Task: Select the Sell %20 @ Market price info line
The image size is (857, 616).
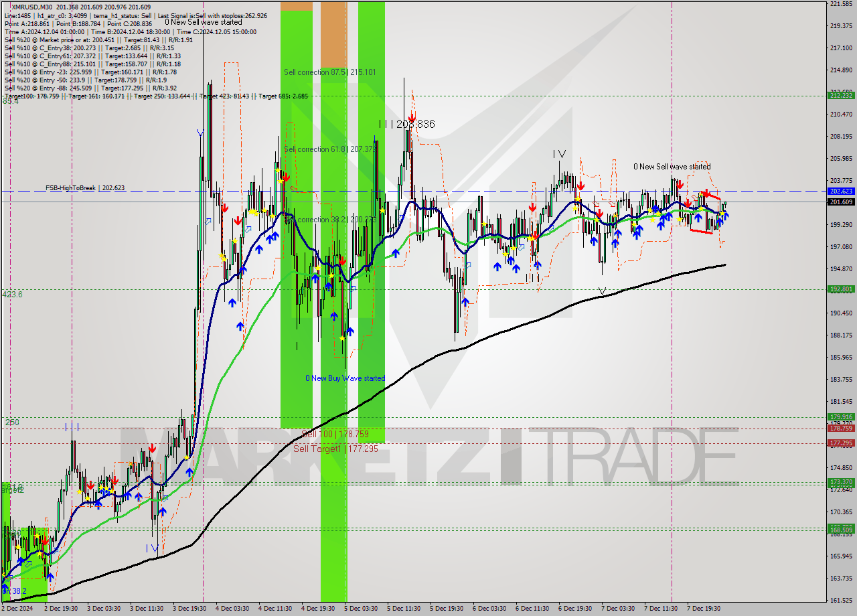Action: coord(98,40)
